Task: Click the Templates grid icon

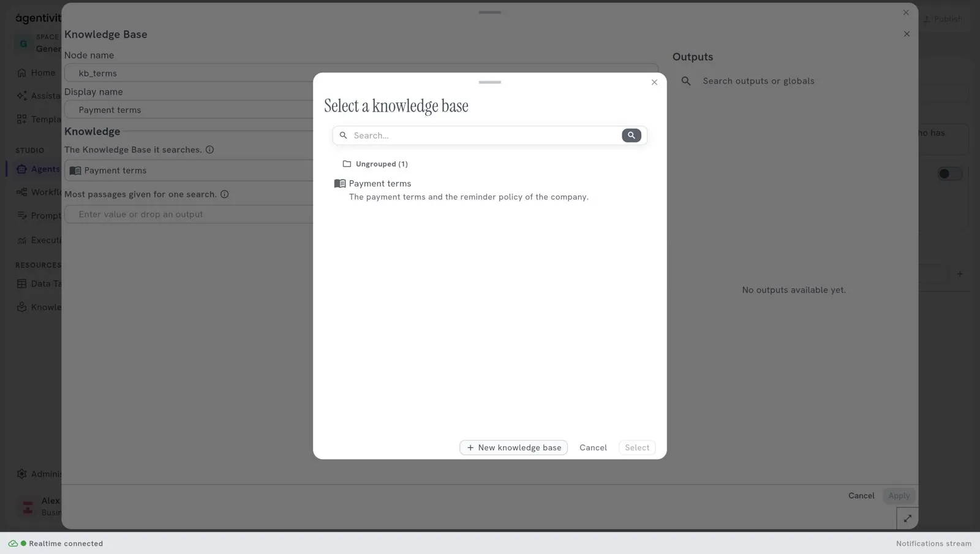Action: pyautogui.click(x=22, y=120)
